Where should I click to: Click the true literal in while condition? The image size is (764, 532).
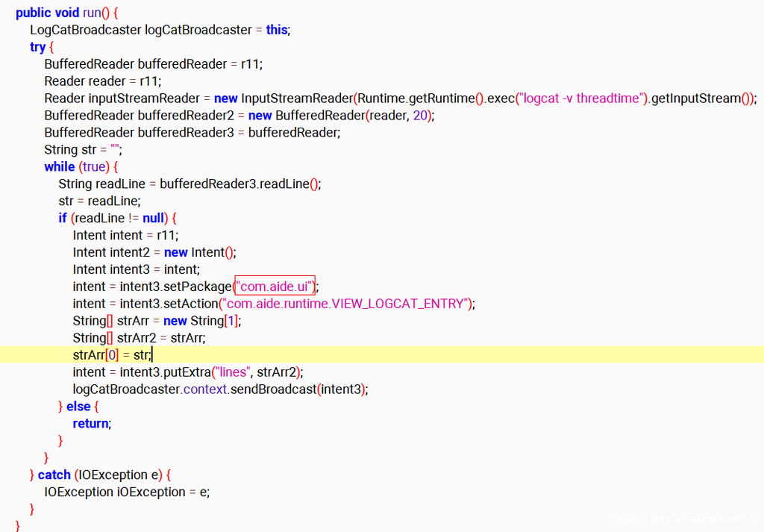[94, 166]
